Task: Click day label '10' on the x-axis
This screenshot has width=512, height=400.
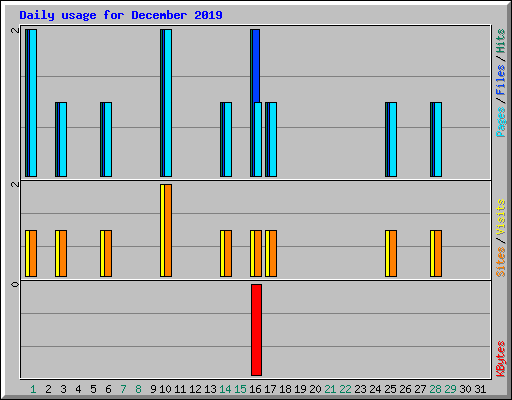Action: [x=165, y=389]
